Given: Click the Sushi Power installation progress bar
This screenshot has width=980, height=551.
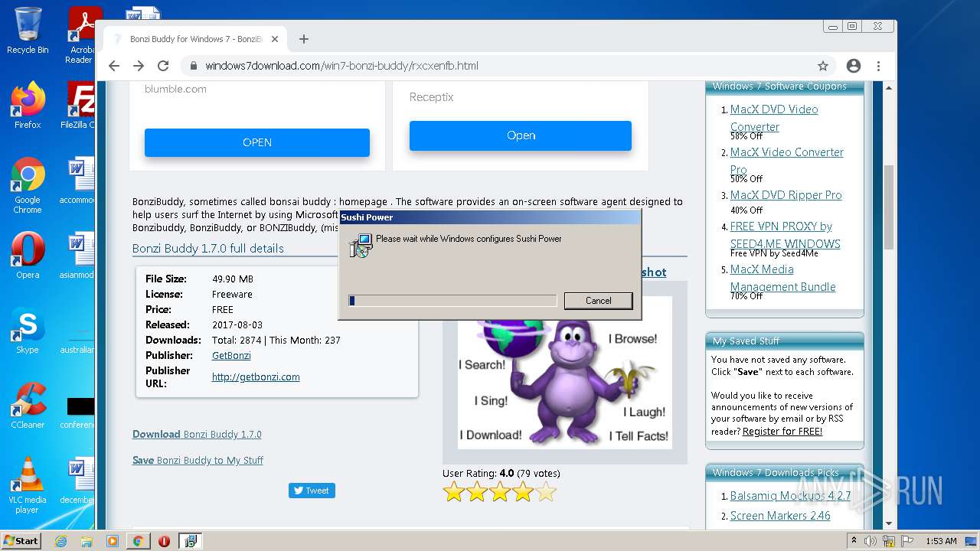Looking at the screenshot, I should pyautogui.click(x=452, y=301).
